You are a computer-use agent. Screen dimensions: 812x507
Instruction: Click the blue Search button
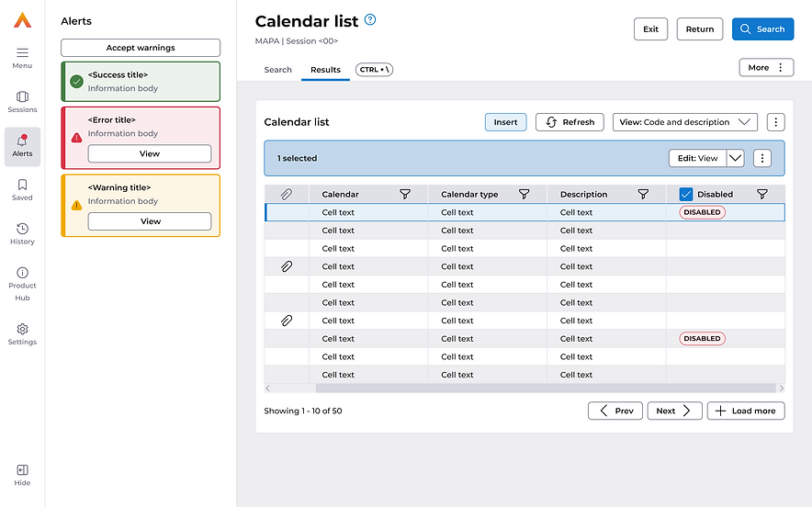pos(762,29)
